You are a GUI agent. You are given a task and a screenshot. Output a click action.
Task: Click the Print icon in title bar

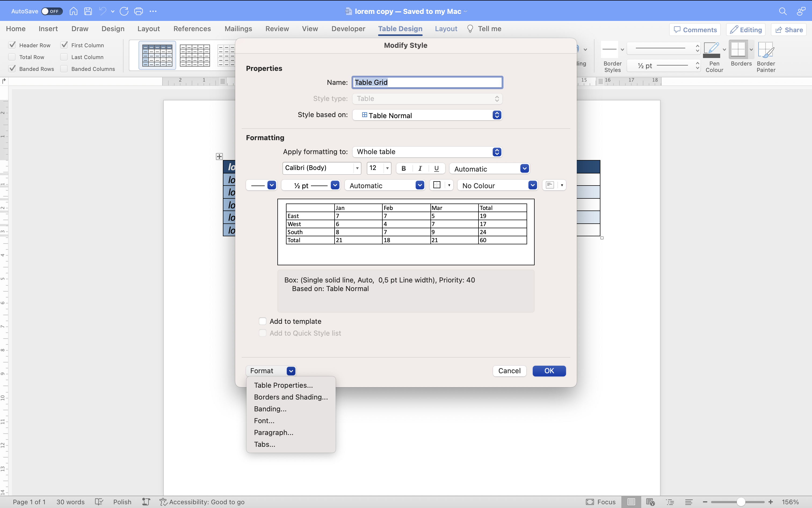click(x=138, y=11)
